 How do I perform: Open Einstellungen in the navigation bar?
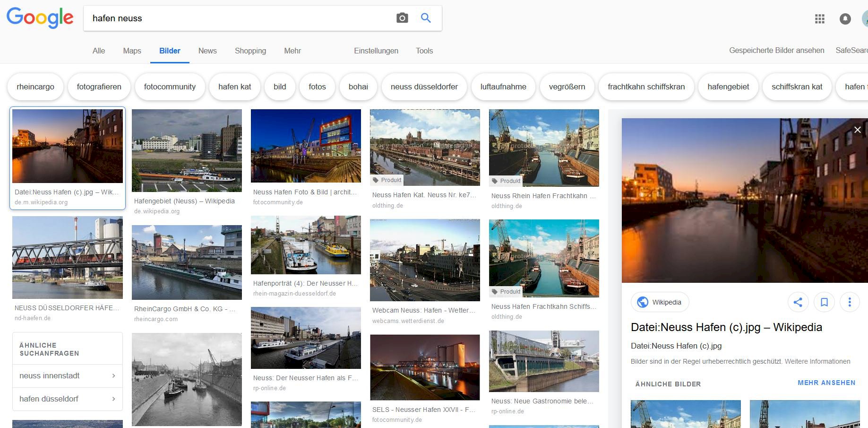click(376, 51)
